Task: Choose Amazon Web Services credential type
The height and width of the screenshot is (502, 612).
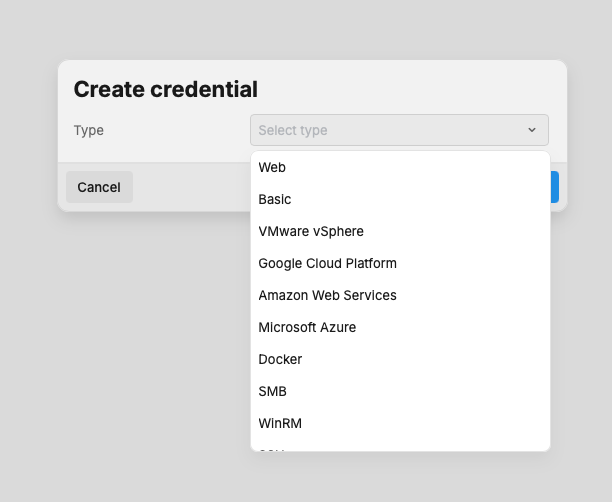Action: 327,296
